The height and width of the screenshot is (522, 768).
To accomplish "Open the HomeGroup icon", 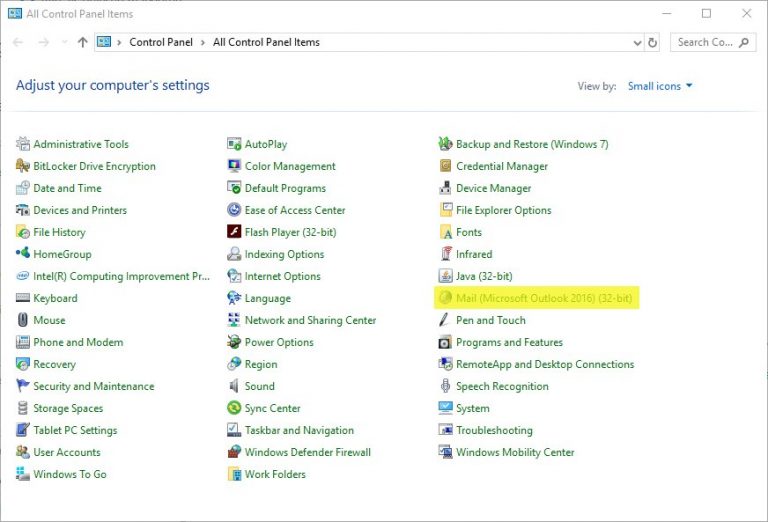I will 23,254.
